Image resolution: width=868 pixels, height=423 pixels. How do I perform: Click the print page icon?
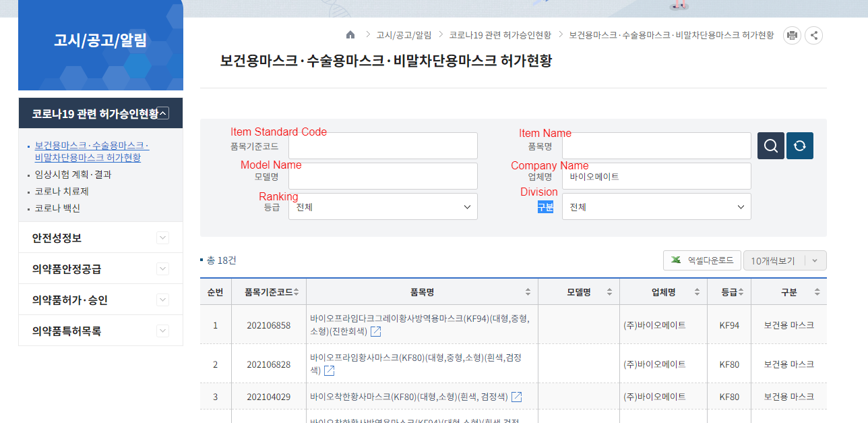point(792,35)
